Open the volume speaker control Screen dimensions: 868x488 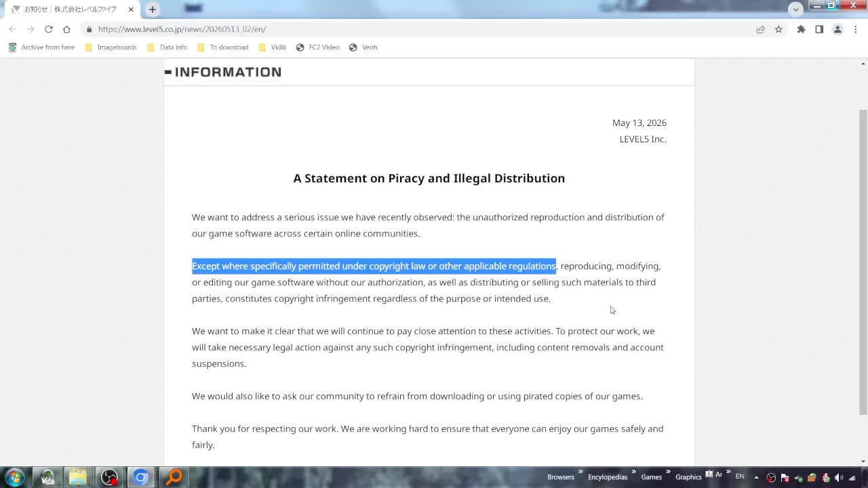point(839,477)
